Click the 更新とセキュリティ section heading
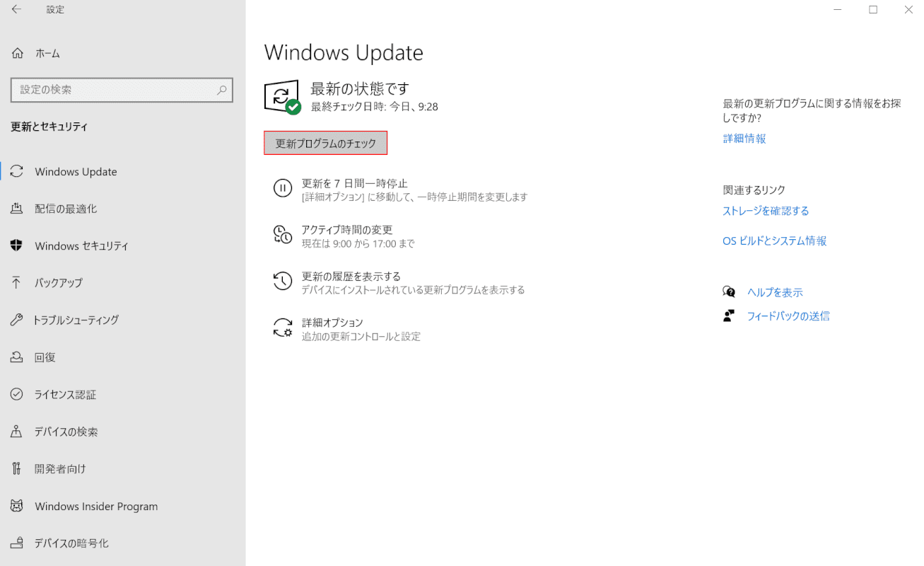924x566 pixels. pyautogui.click(x=49, y=127)
